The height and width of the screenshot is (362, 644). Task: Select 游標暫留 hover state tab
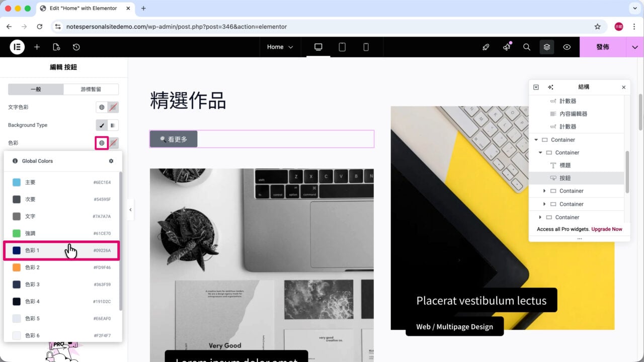91,89
